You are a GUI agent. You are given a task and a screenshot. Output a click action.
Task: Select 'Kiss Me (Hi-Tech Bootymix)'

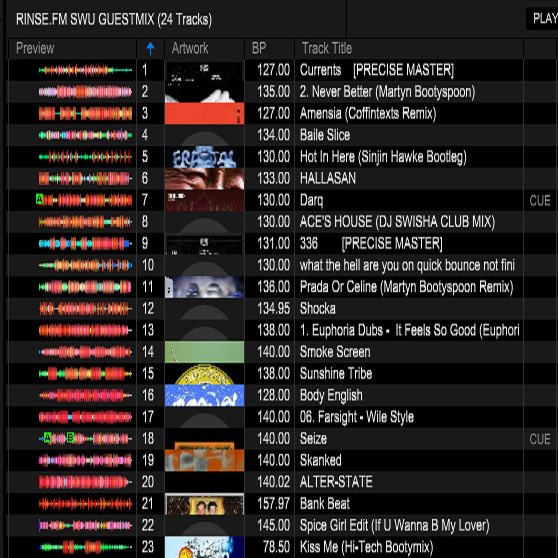click(367, 547)
